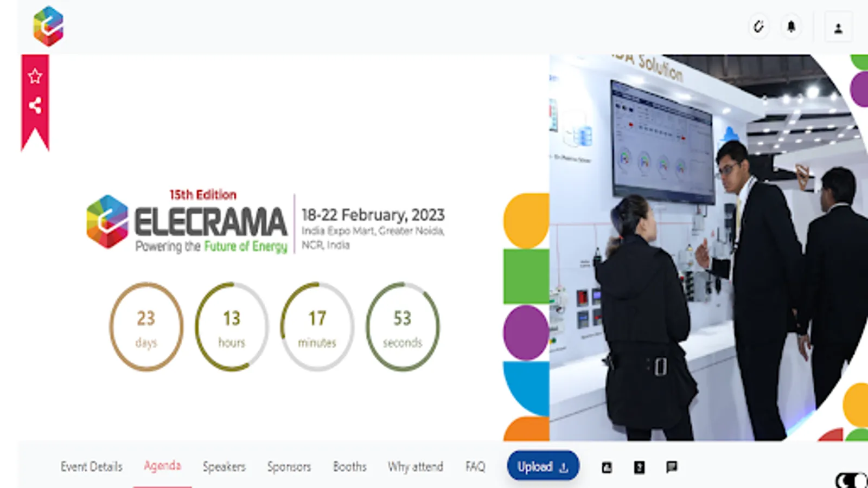Screen dimensions: 868x488
Task: Switch to the Event Details tab
Action: pyautogui.click(x=92, y=467)
